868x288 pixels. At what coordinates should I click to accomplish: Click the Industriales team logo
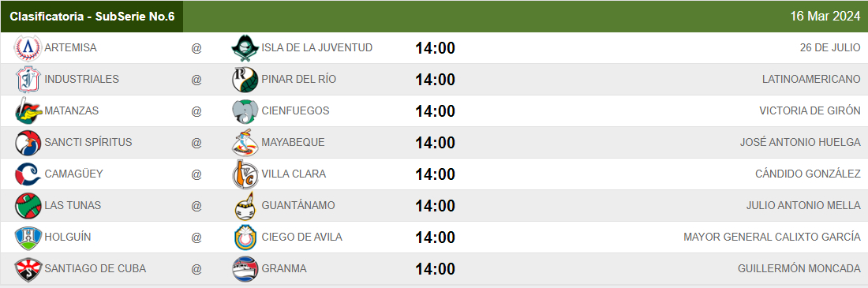coord(28,79)
